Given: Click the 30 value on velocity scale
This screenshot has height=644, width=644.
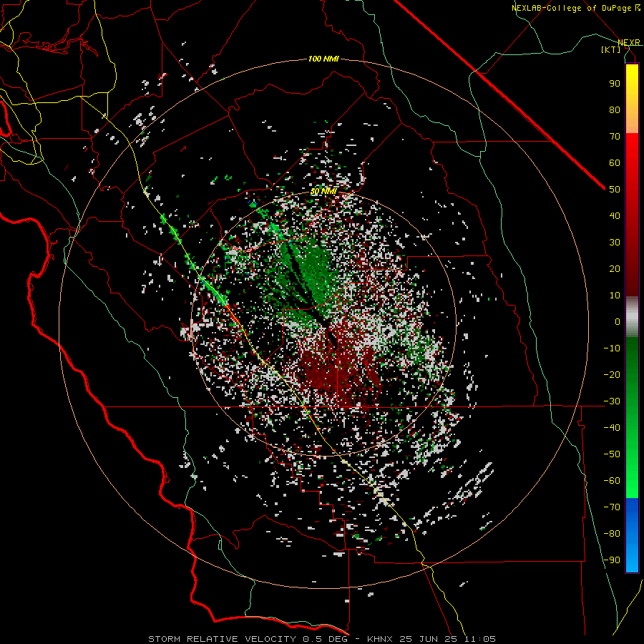Looking at the screenshot, I should pyautogui.click(x=615, y=243).
